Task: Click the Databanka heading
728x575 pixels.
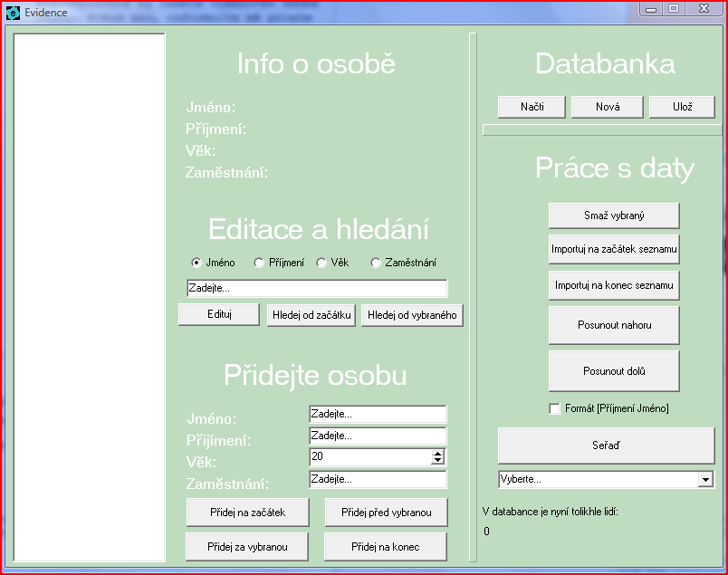Action: coord(605,63)
